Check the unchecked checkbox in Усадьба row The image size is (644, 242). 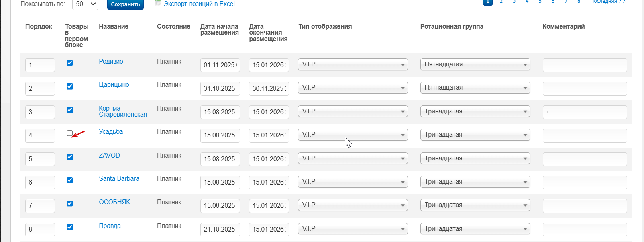[x=70, y=133]
